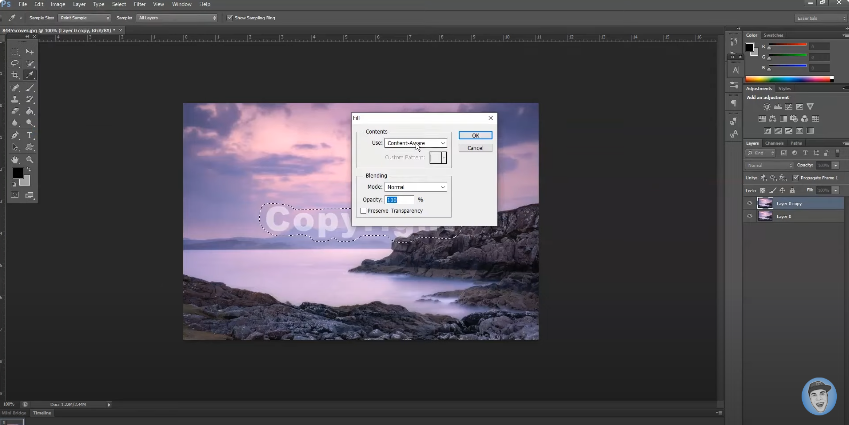Toggle Show Sampling Ring checkbox
This screenshot has width=849, height=425.
pos(230,18)
